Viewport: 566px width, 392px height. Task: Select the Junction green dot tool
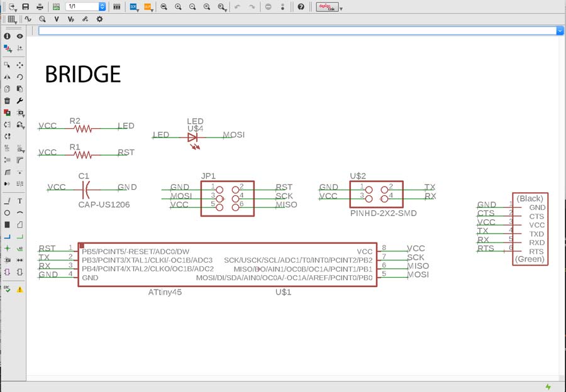coord(7,248)
